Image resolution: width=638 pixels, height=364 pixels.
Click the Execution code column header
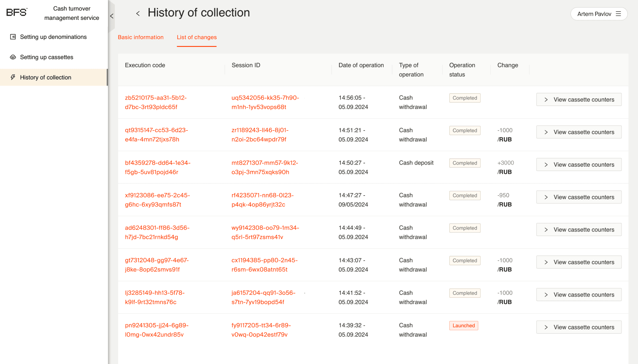tap(145, 65)
